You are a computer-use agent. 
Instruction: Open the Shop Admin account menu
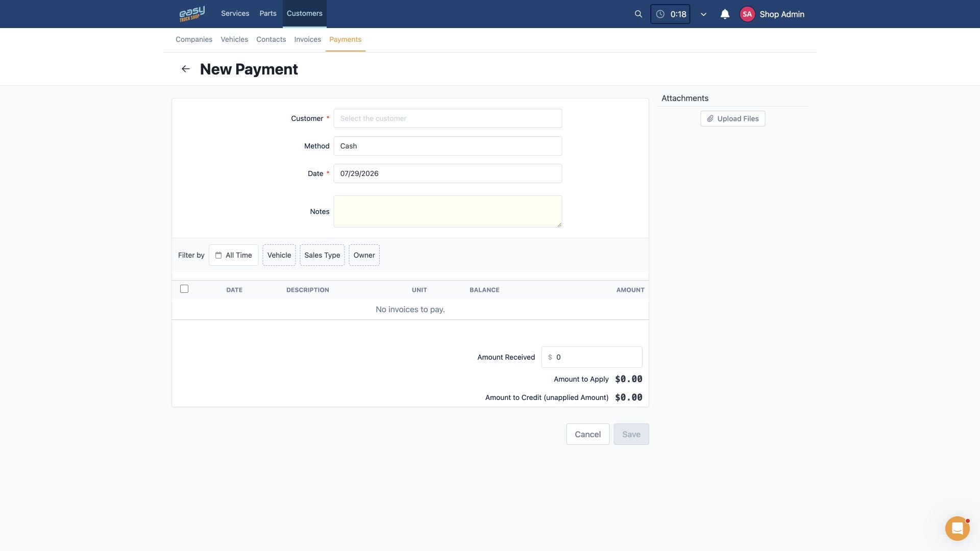781,14
